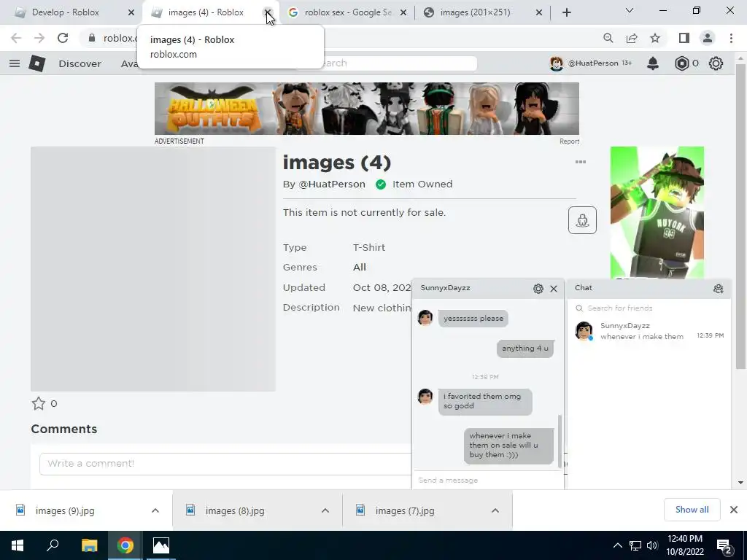
Task: Click the Halloween Outfits banner ad
Action: tap(367, 109)
